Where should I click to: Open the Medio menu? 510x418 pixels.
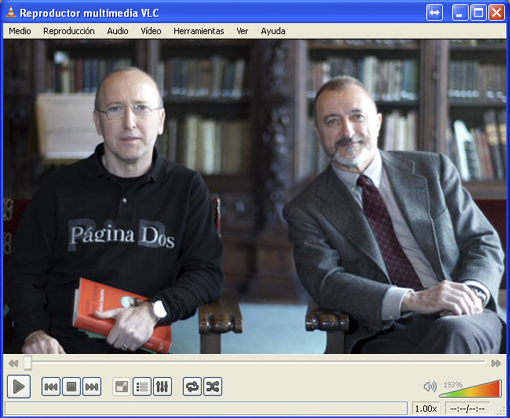(20, 31)
